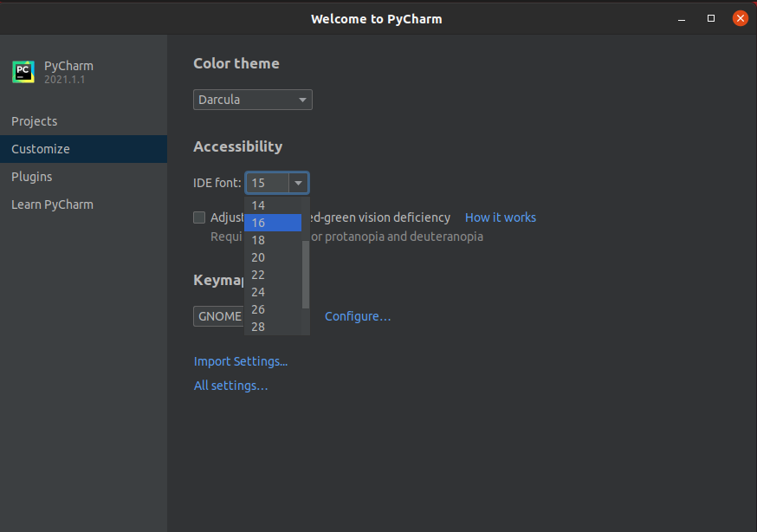The image size is (757, 532).
Task: Click the Import Settings... link
Action: [x=241, y=361]
